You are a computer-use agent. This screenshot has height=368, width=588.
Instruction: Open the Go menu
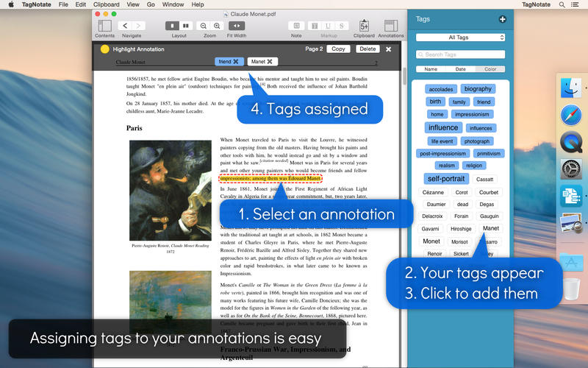coord(151,4)
